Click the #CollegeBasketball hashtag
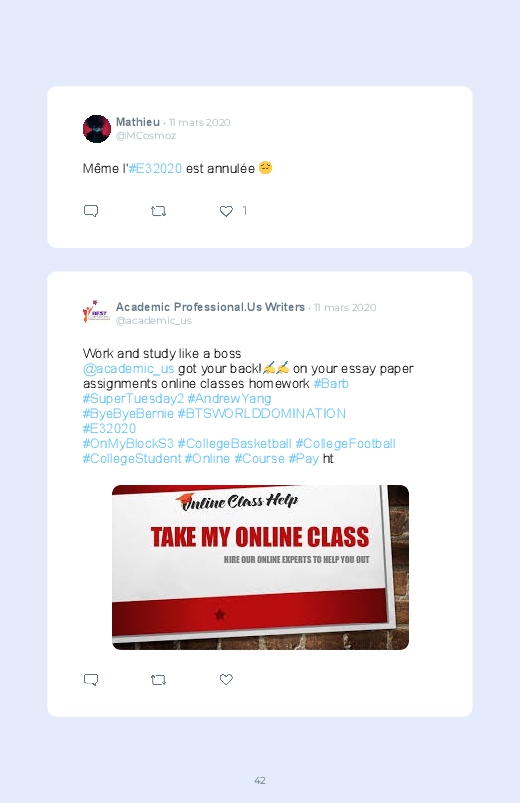This screenshot has height=803, width=520. pyautogui.click(x=235, y=443)
